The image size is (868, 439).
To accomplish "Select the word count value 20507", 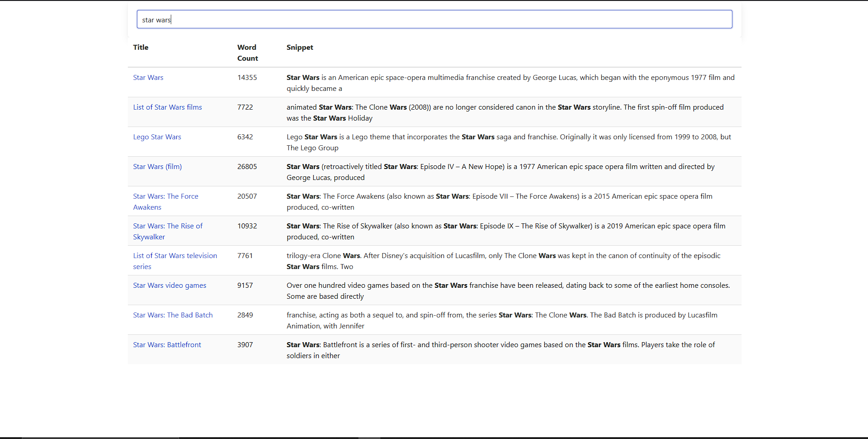I will pos(247,196).
